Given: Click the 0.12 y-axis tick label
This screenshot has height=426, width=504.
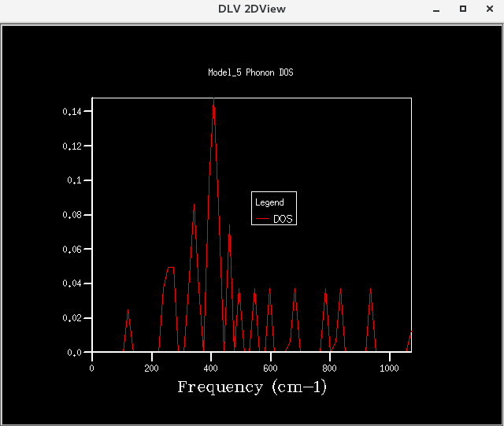Looking at the screenshot, I should (x=72, y=146).
